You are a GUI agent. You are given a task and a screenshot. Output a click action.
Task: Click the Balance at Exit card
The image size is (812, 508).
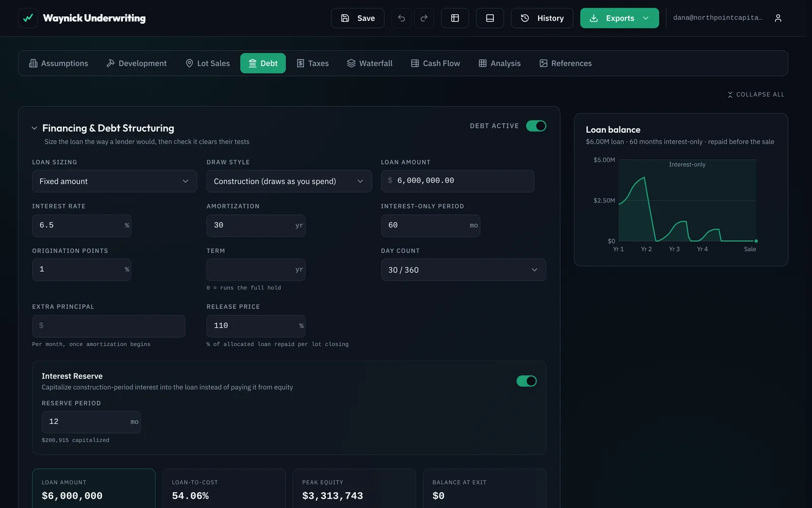(485, 489)
